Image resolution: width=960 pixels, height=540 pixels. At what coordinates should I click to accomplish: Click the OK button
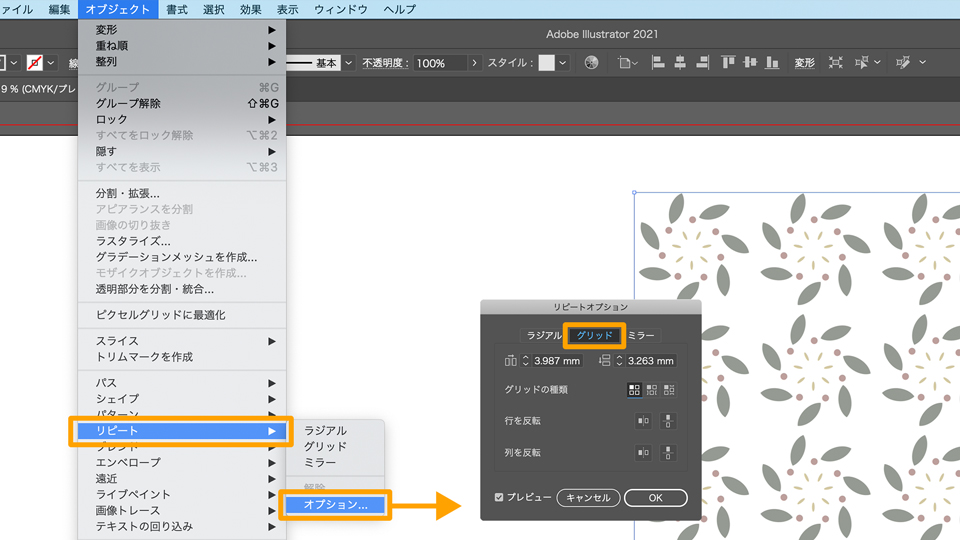click(656, 498)
